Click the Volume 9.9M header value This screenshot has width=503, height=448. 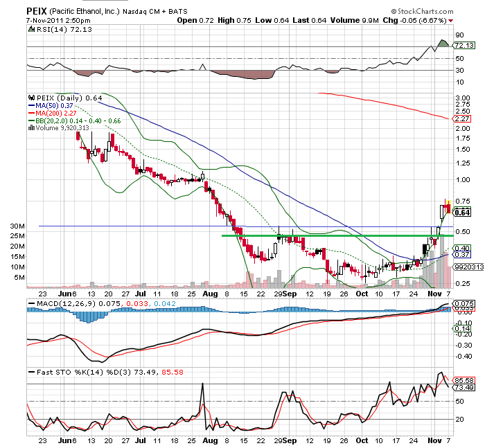click(355, 20)
